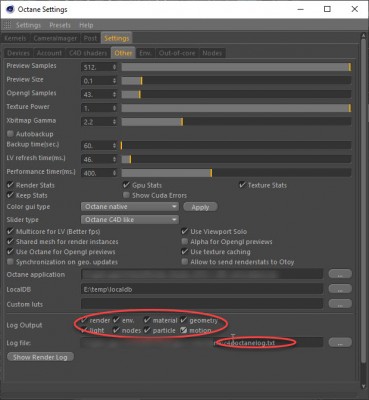Click the Xbitmap Gamma slider bar
Viewport: 369px width, 400px height.
point(236,122)
